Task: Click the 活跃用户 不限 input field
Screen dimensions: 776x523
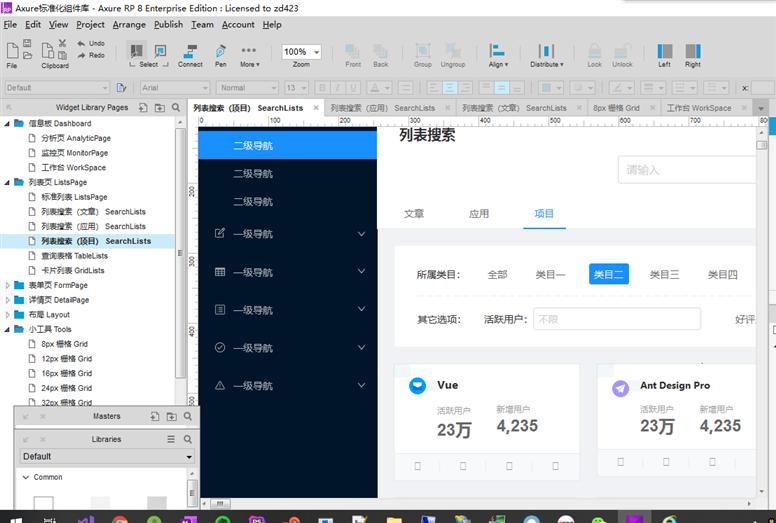Action: [617, 319]
